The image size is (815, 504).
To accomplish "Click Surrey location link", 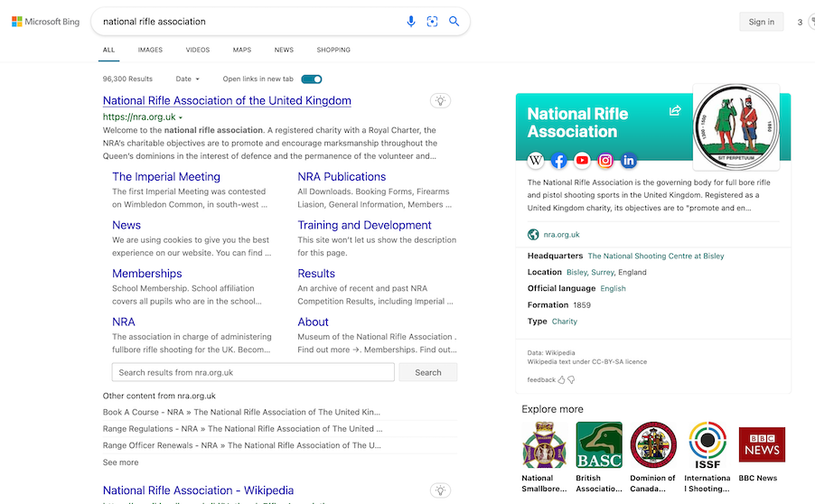I will [603, 272].
